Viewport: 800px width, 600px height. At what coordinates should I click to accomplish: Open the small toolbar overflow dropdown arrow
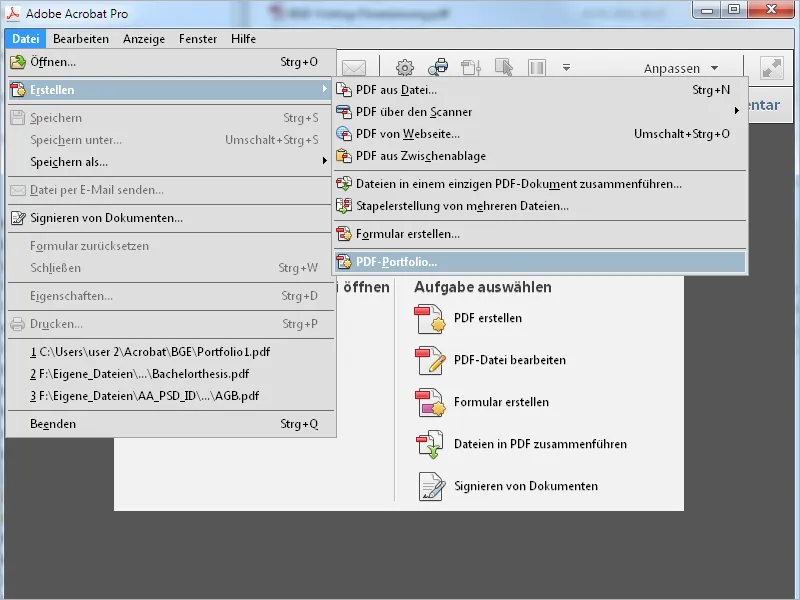click(566, 67)
